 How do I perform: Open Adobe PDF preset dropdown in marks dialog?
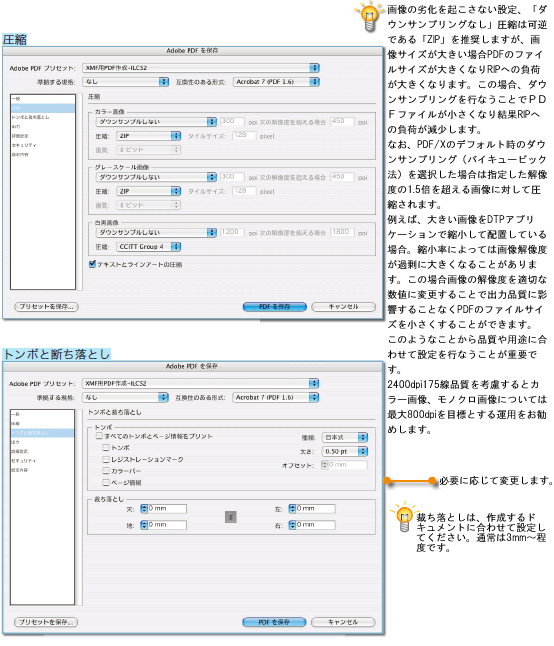[201, 383]
